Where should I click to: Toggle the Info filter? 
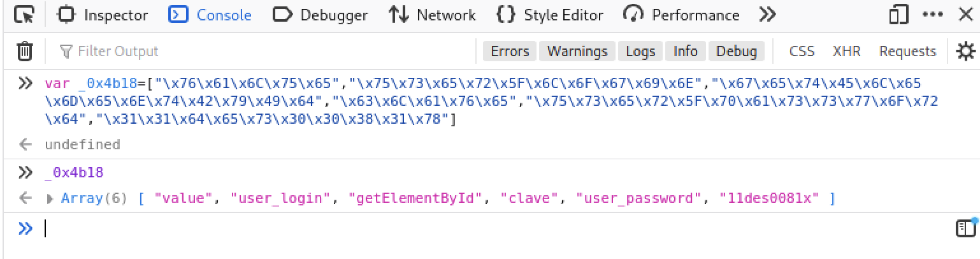[686, 51]
